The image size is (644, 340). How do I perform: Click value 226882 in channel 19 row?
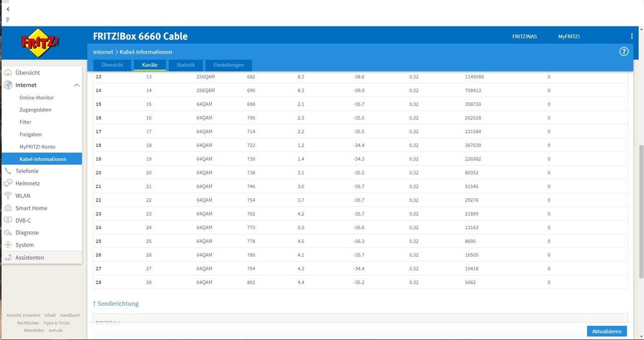click(x=473, y=158)
